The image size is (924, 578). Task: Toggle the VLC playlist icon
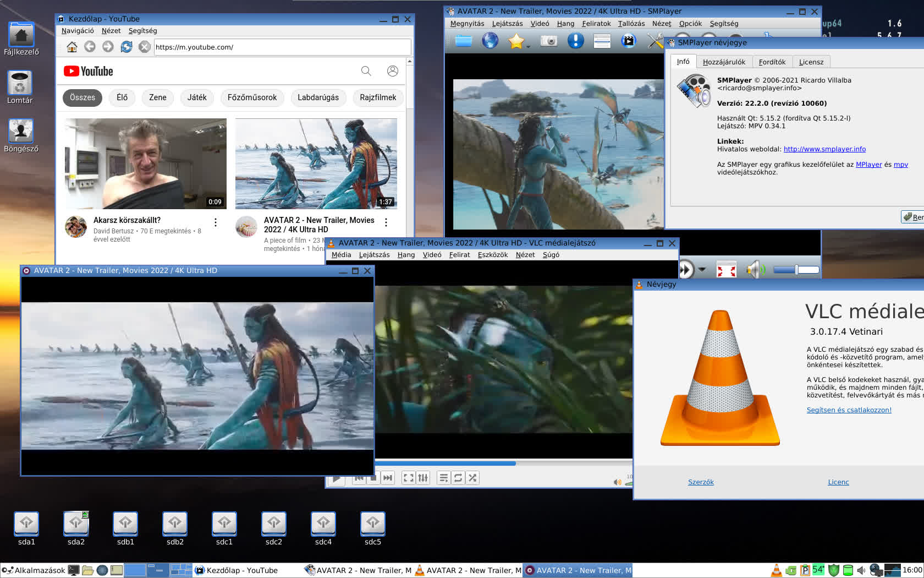[x=443, y=478]
